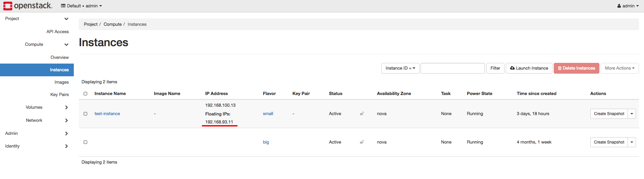
Task: Go to Compute Overview page
Action: 60,58
